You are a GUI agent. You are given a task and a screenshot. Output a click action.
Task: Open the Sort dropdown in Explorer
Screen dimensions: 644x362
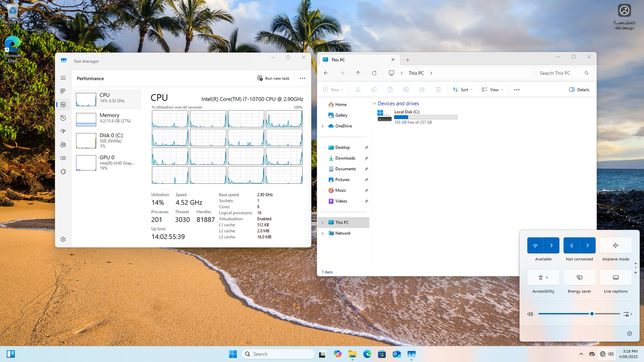pos(462,90)
